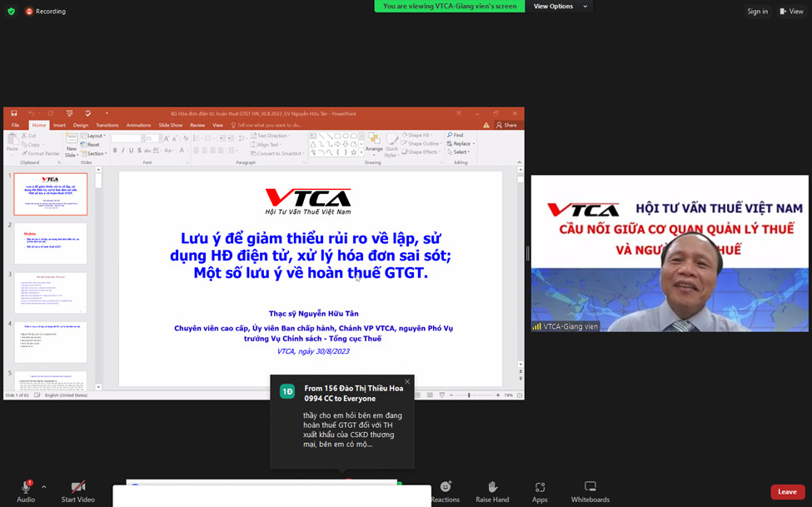The height and width of the screenshot is (507, 812).
Task: Click the zoom out minus button
Action: point(451,395)
